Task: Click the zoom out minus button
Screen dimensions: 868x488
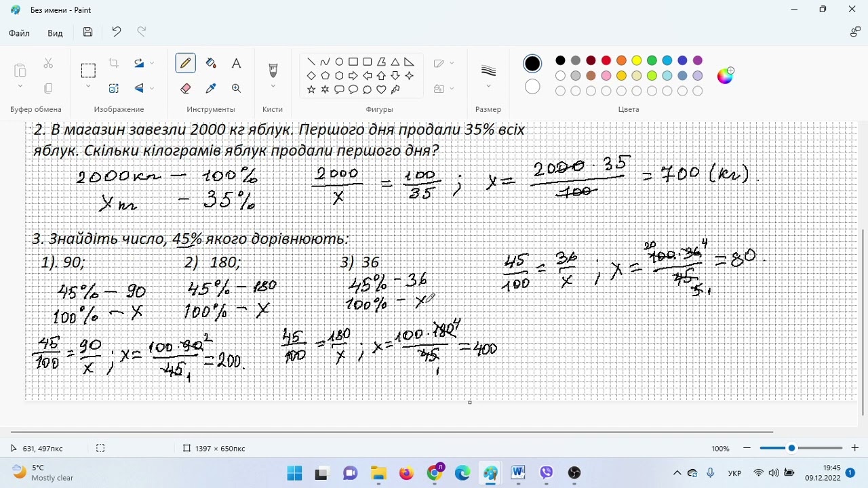Action: tap(747, 448)
